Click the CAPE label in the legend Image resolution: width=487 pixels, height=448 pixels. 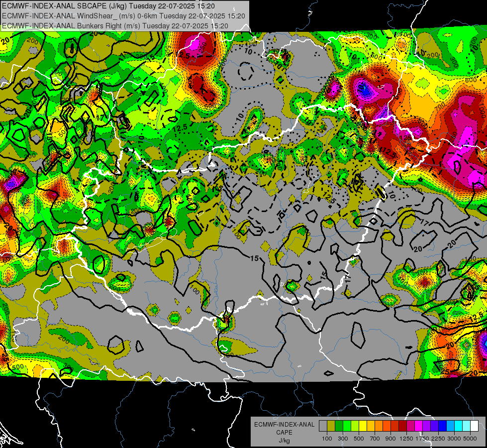[284, 432]
